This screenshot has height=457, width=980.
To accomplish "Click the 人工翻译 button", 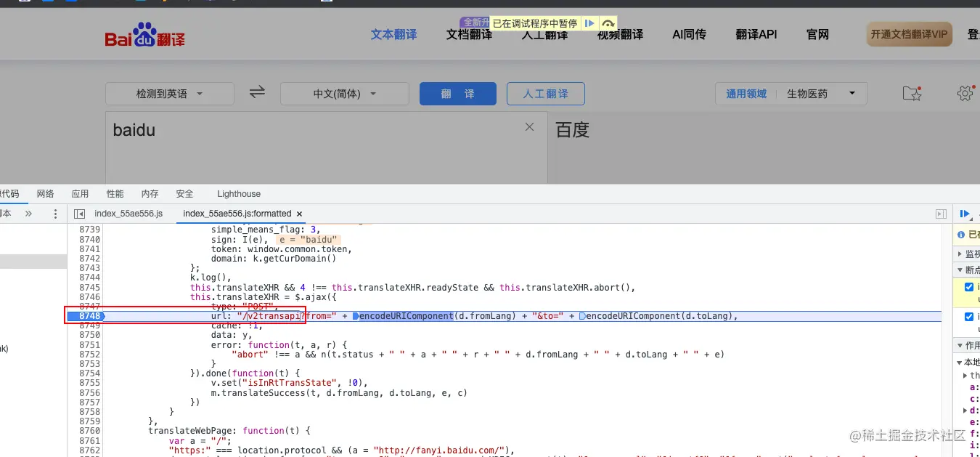I will [x=544, y=94].
